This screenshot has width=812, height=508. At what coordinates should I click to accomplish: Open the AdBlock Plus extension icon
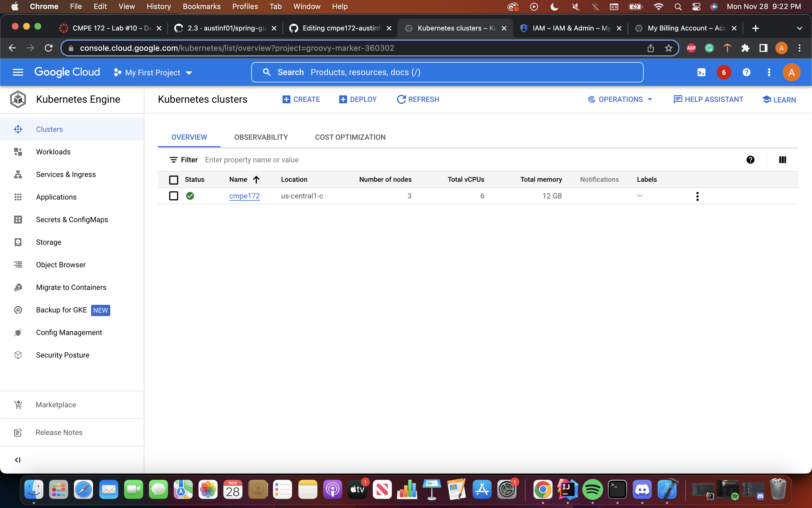pos(691,48)
